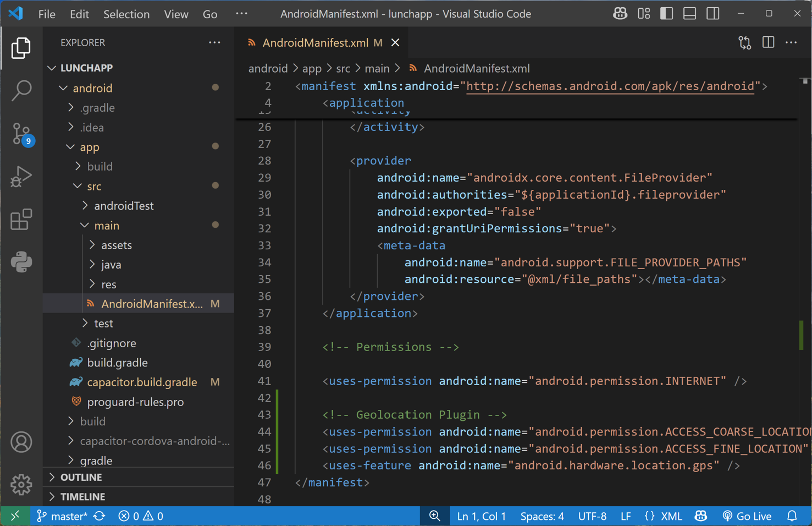Open the build.gradle file
The width and height of the screenshot is (812, 526).
[139, 363]
